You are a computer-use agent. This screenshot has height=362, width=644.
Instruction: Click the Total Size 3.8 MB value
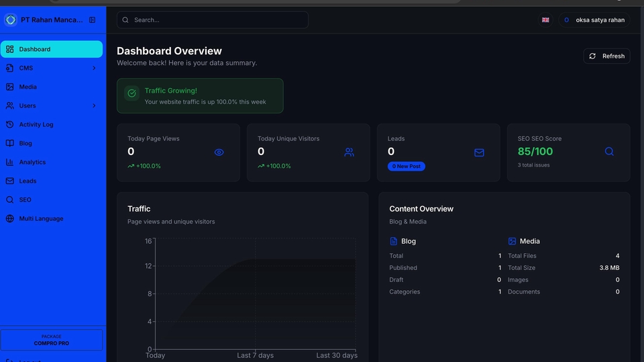point(609,268)
